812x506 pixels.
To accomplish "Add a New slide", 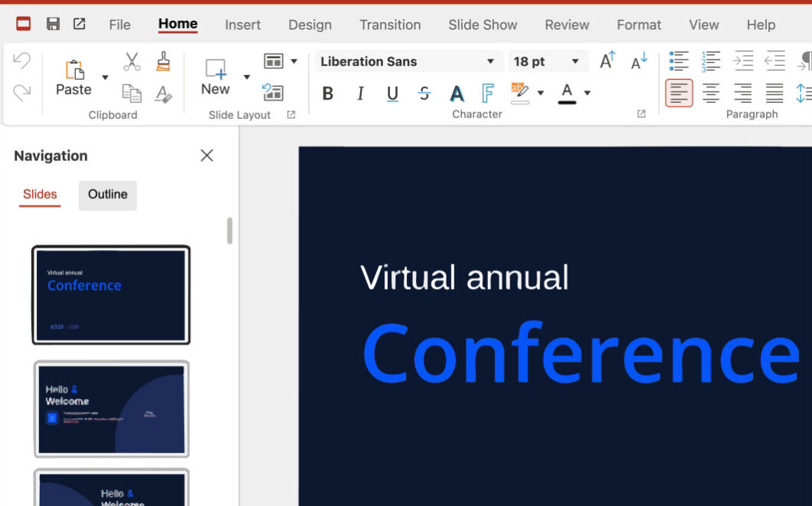I will 215,77.
